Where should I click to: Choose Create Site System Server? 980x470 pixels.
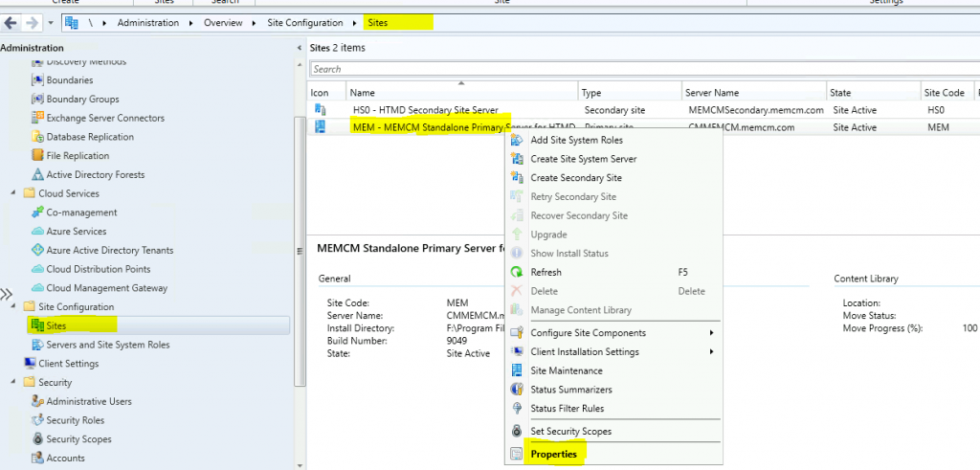(584, 159)
